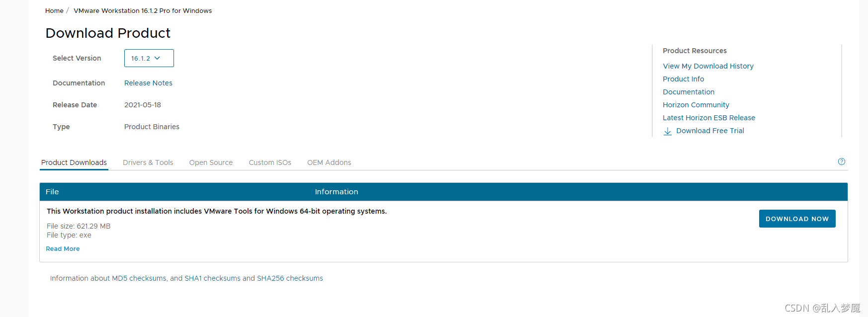Click the release date 2021-05-18
Screen dimensions: 868x317
143,105
